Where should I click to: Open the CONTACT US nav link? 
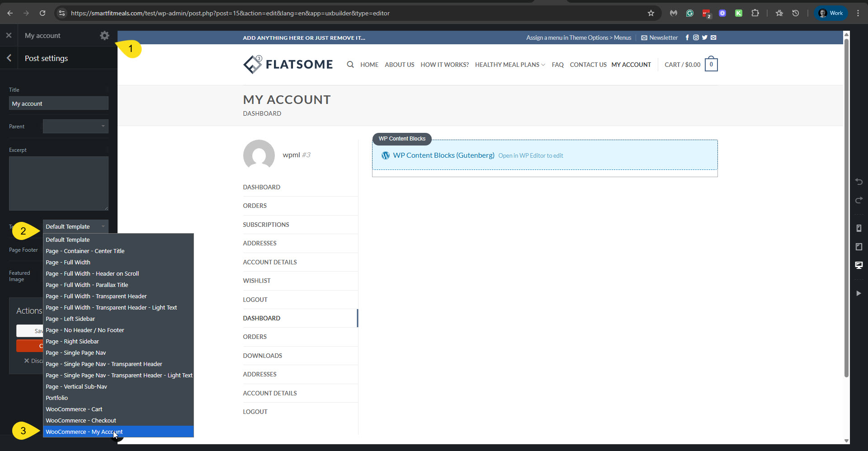588,65
